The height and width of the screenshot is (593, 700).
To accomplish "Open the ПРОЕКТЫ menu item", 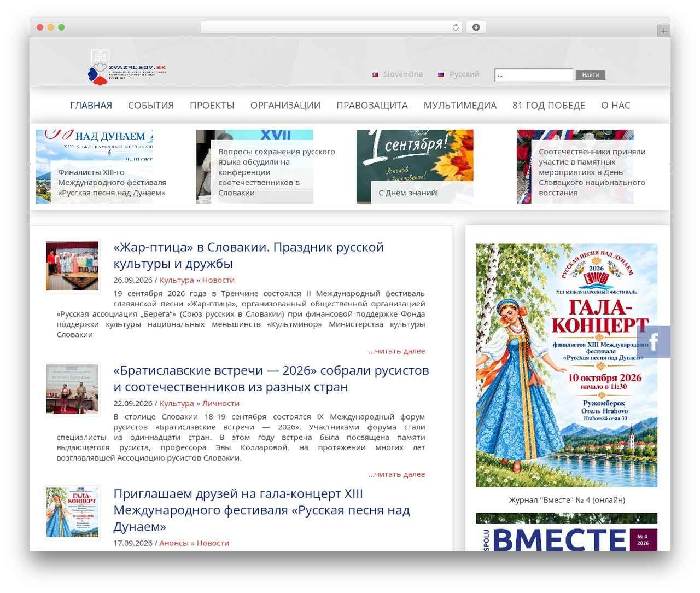I will (x=212, y=106).
